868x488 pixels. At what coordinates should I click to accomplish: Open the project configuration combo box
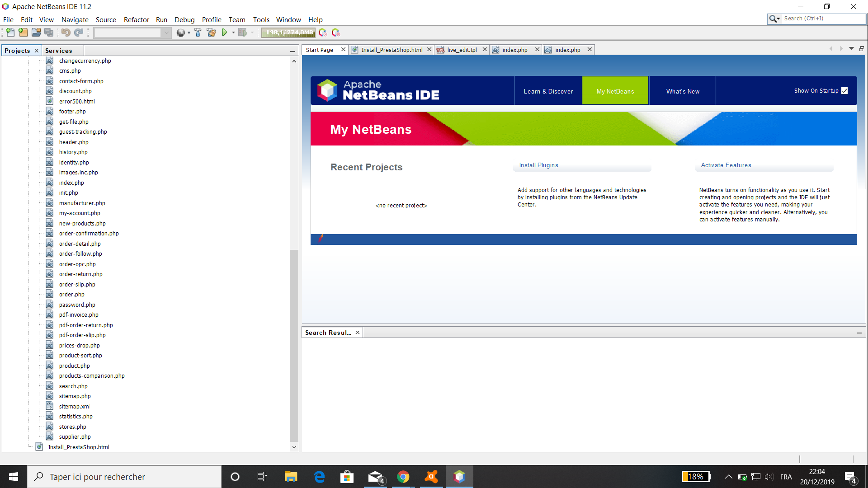(x=132, y=33)
